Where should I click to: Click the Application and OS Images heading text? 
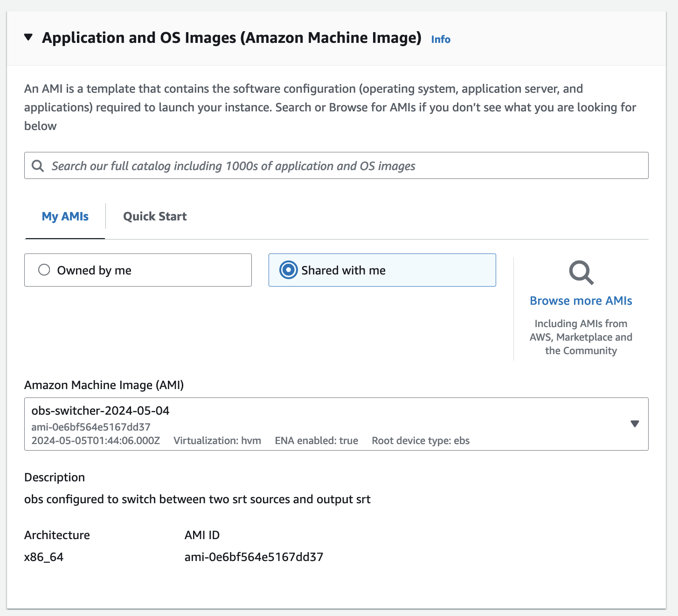[x=232, y=38]
